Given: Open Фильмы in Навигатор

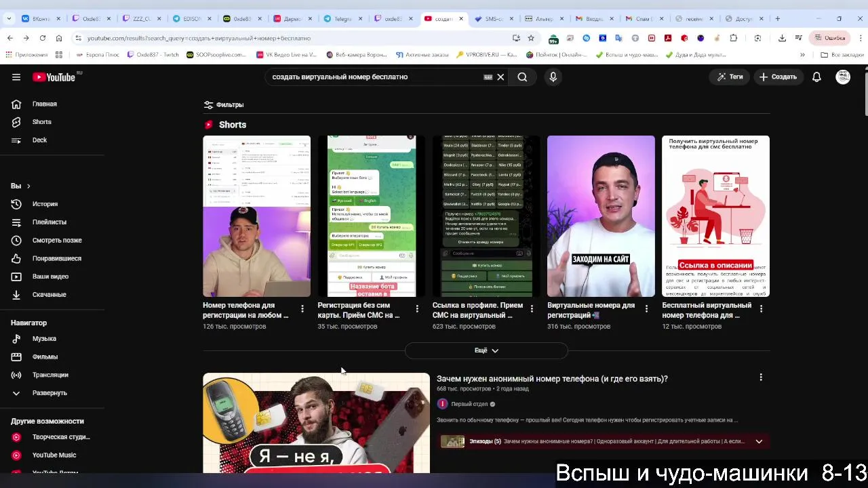Looking at the screenshot, I should pos(52,357).
